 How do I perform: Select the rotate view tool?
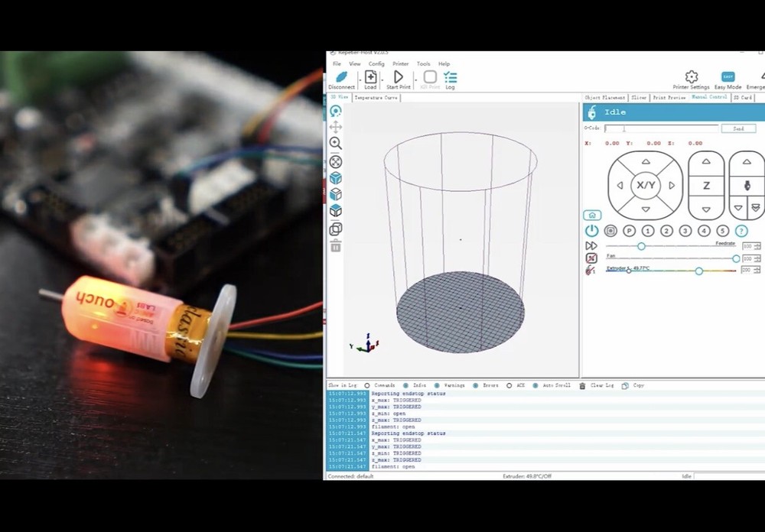coord(335,111)
